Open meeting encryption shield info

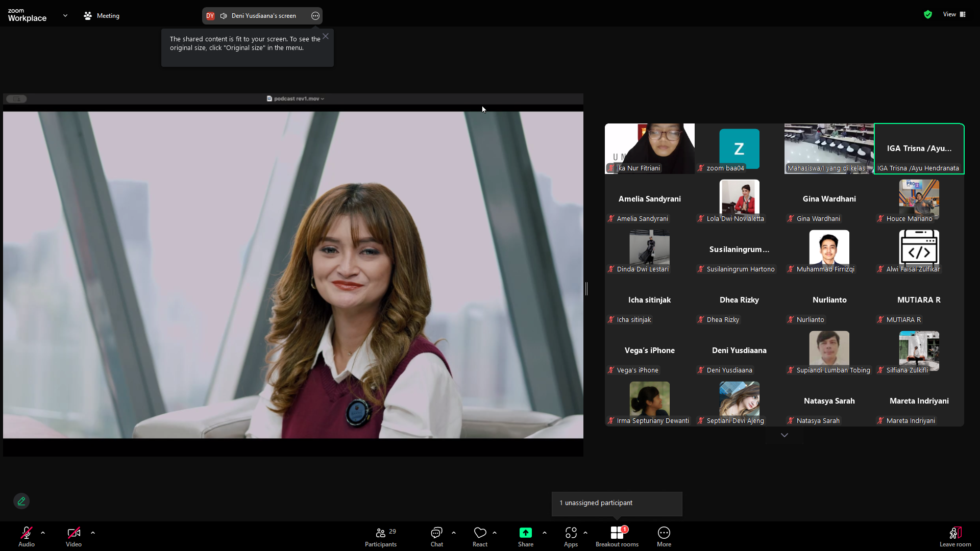pyautogui.click(x=928, y=14)
